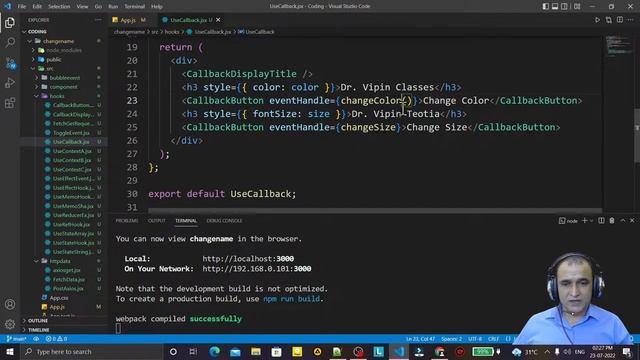Collapse the hooks folder
Screen dimensions: 640x360
(57, 96)
